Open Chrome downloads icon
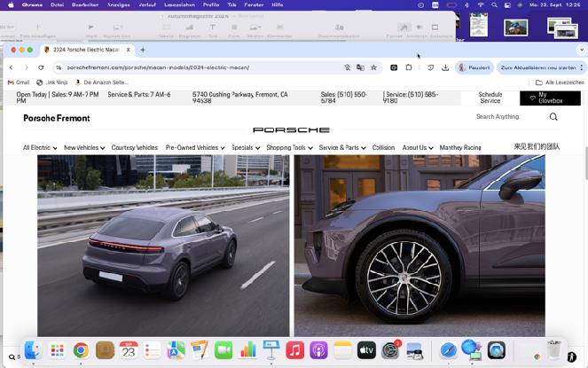This screenshot has width=588, height=368. tap(445, 67)
